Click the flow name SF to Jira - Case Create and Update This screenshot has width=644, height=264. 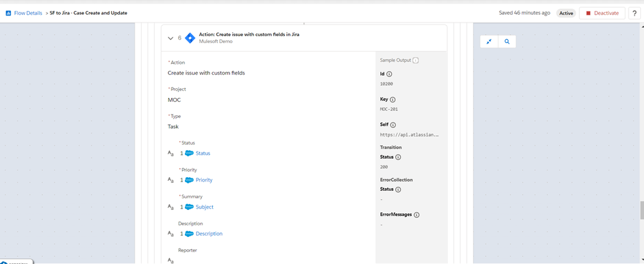click(88, 13)
